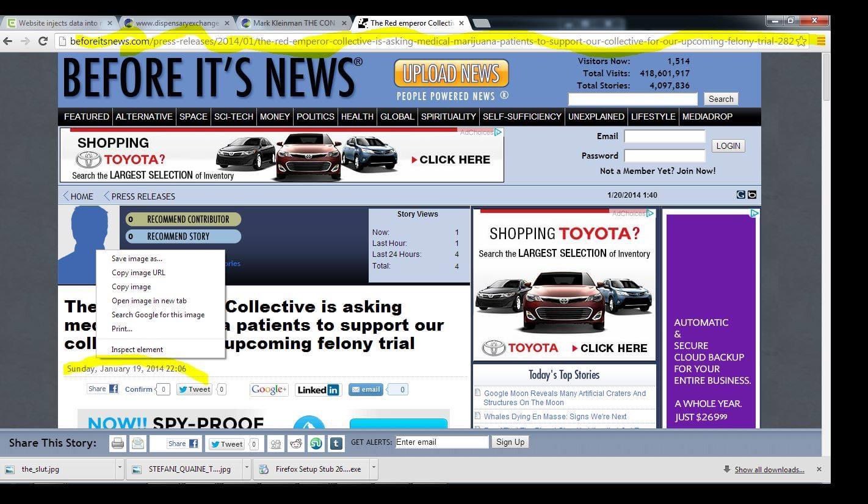Click the LinkedIn share button
This screenshot has width=868, height=504.
pos(317,389)
